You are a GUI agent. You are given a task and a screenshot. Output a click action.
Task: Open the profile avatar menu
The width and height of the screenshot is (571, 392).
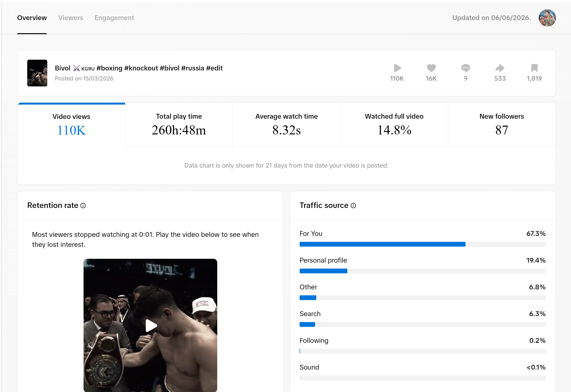click(547, 18)
